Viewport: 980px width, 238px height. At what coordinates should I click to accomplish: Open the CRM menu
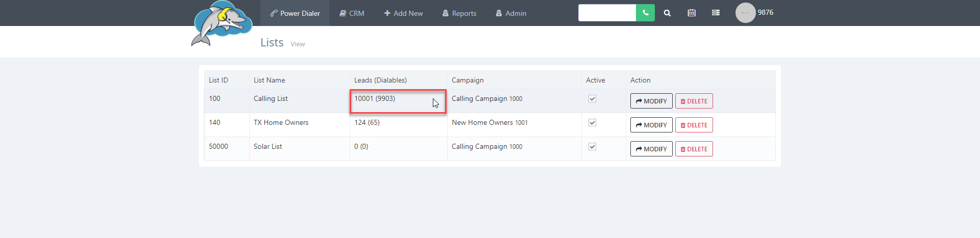pos(352,13)
